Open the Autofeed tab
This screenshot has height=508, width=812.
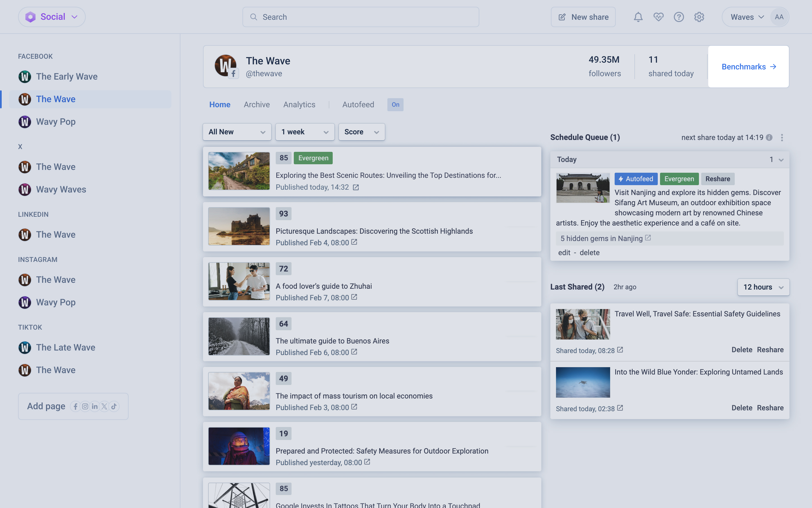point(358,105)
